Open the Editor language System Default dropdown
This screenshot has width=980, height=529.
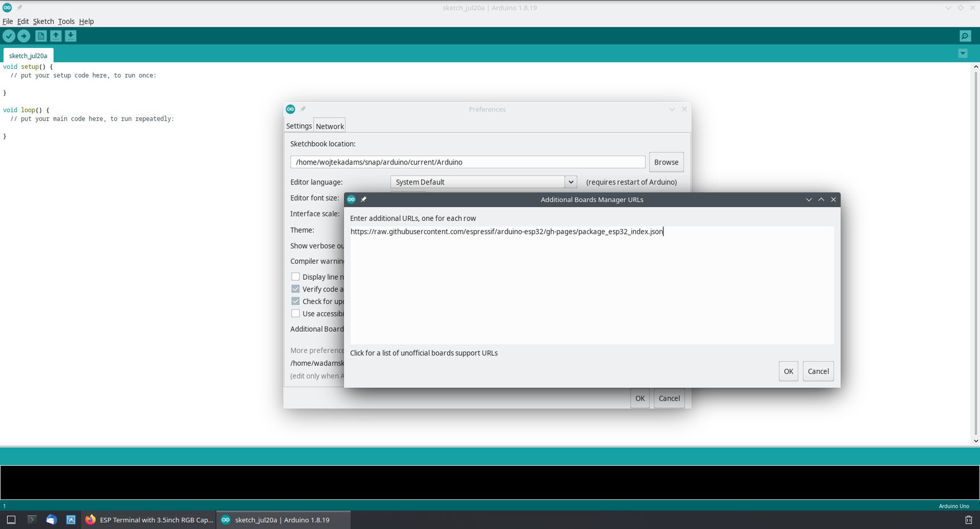pyautogui.click(x=484, y=182)
